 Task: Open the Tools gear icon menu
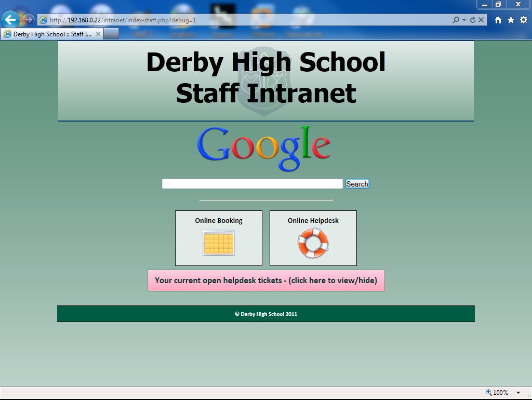(524, 20)
